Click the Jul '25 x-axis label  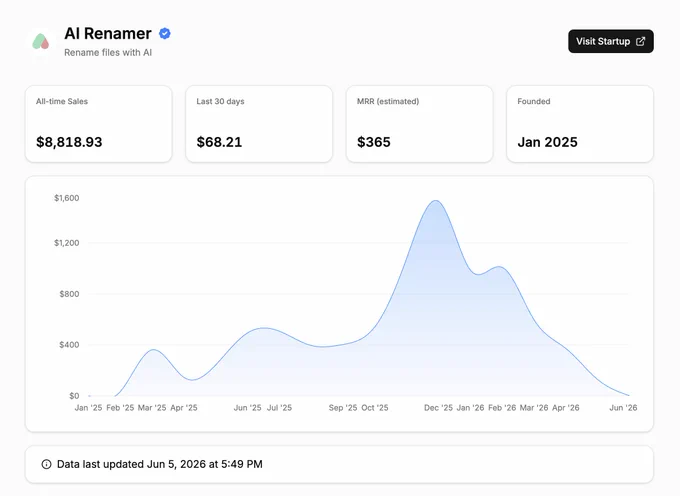coord(279,408)
